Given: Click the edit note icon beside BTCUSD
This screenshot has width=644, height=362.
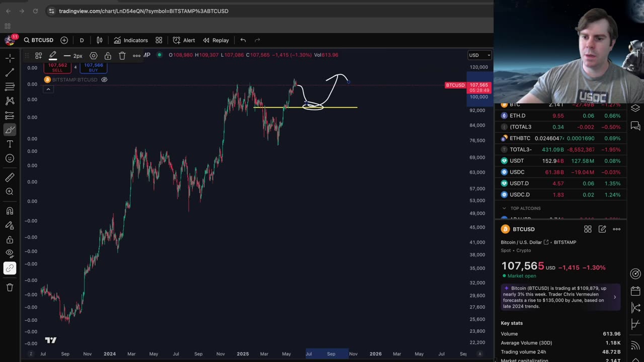Looking at the screenshot, I should click(x=602, y=229).
